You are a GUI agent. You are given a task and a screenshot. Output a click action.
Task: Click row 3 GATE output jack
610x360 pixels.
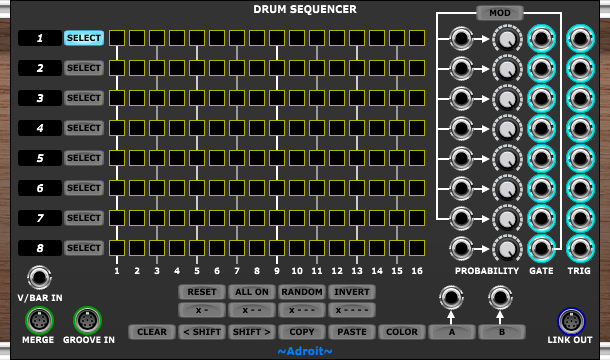[541, 98]
